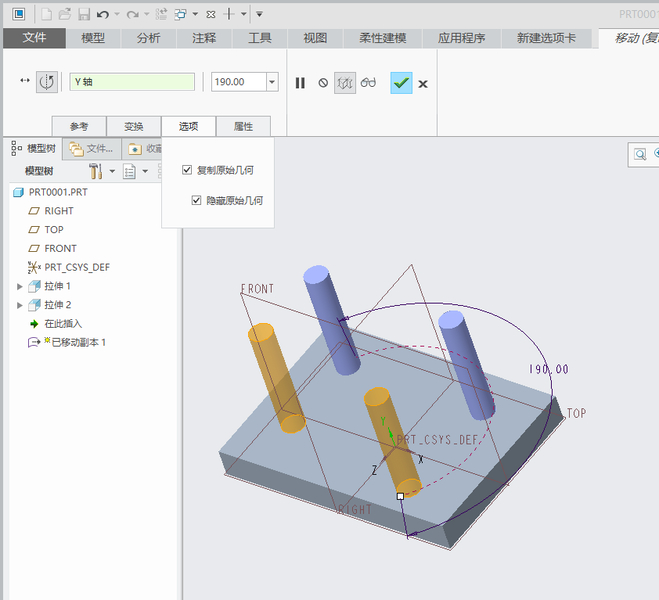The image size is (659, 600).
Task: Click the Save disk icon
Action: 84,14
